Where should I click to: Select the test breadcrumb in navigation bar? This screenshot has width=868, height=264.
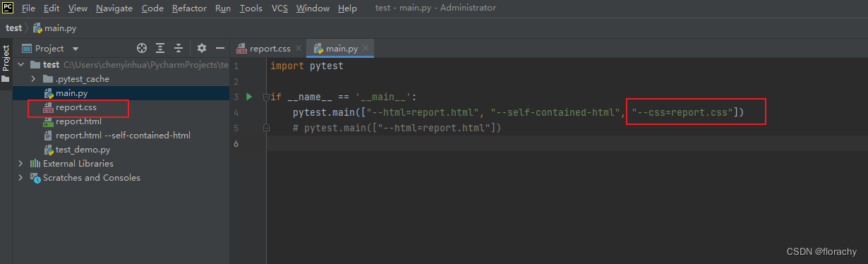[x=13, y=28]
